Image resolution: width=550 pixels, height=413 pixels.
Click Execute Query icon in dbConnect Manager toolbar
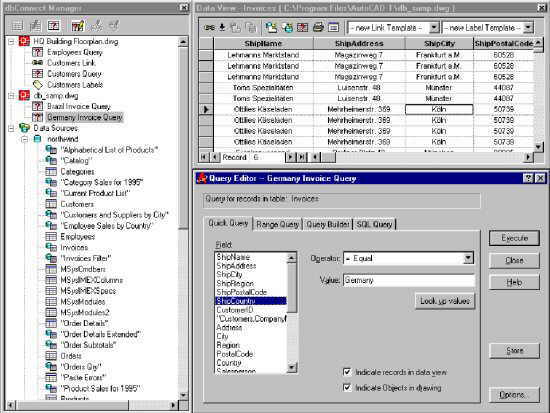coord(53,25)
